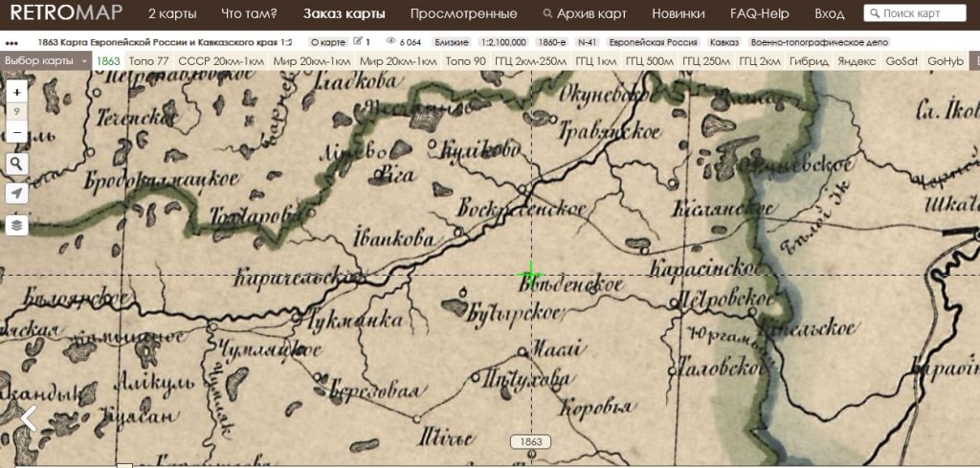Click the 'Кавказ' tag
Viewport: 980px width, 468px height.
click(x=724, y=42)
